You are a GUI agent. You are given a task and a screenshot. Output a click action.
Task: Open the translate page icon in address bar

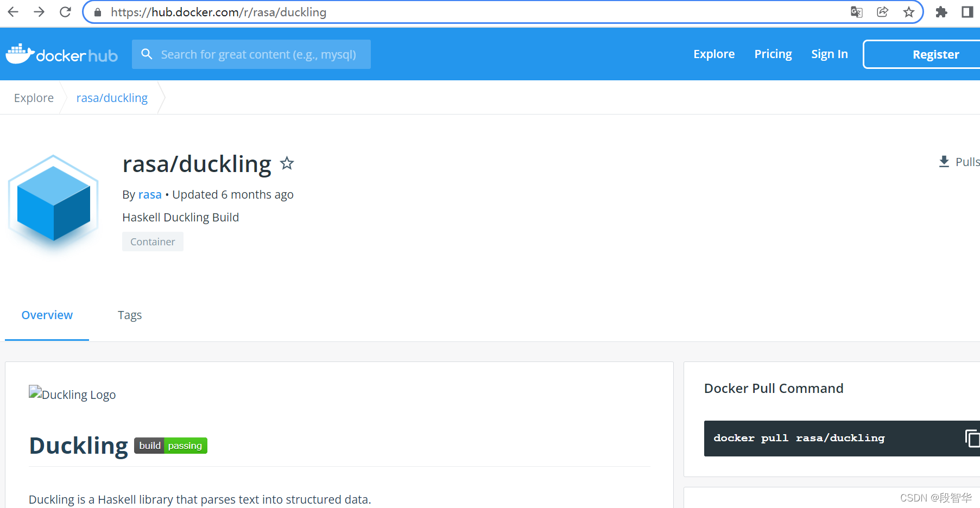(857, 12)
